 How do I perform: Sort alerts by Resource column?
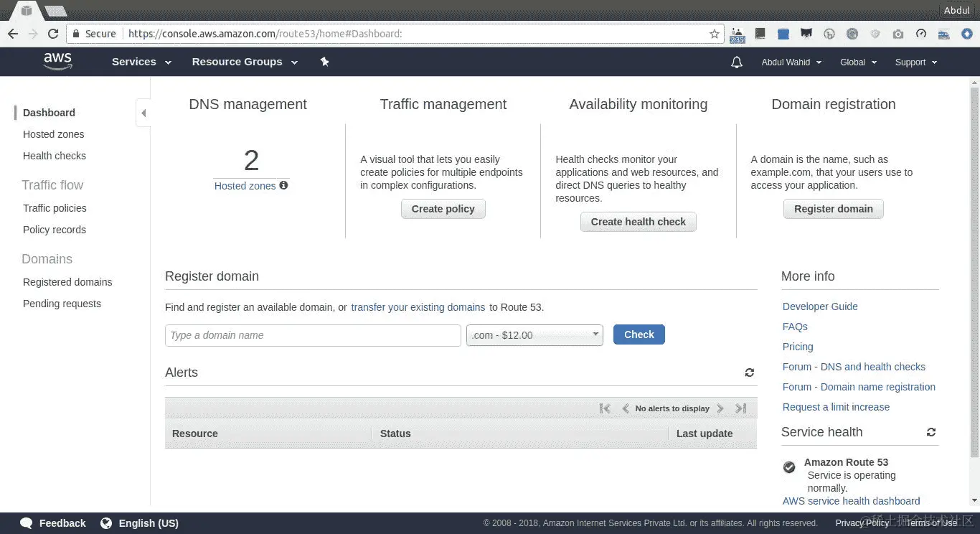pos(268,434)
